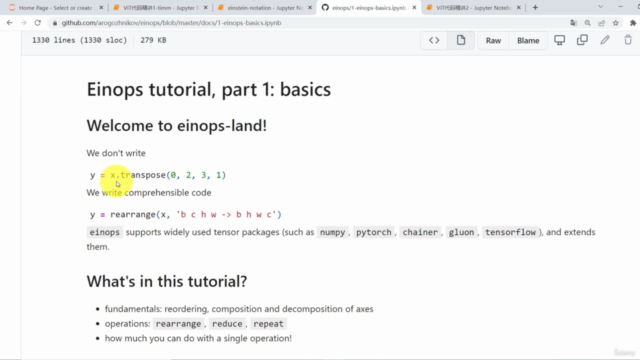
Task: Display the source blob code view
Action: 434,40
